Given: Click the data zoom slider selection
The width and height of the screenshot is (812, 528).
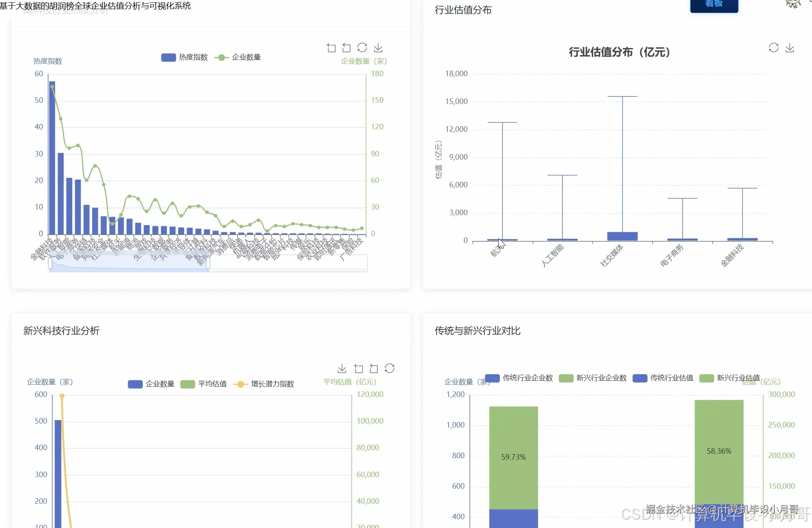Looking at the screenshot, I should click(129, 264).
